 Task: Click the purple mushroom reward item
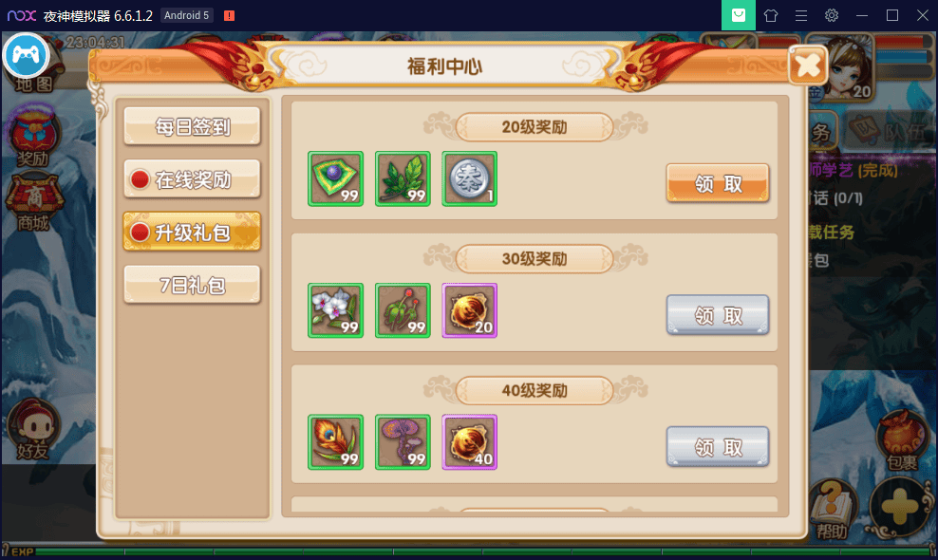(x=403, y=442)
